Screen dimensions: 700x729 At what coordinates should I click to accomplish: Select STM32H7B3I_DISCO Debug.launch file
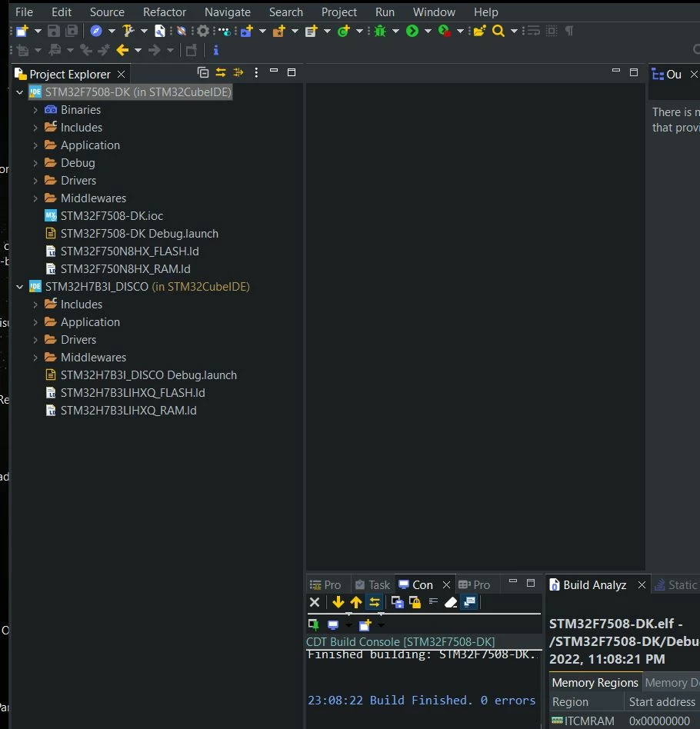point(141,375)
